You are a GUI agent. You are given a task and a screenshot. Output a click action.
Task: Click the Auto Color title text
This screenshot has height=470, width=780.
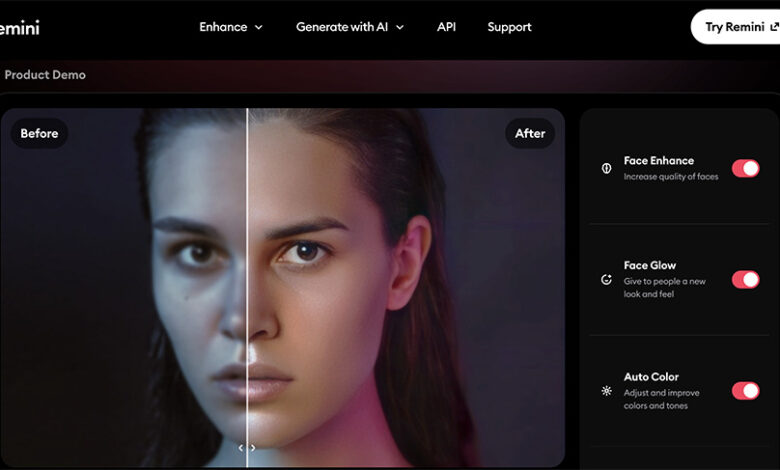pyautogui.click(x=651, y=377)
